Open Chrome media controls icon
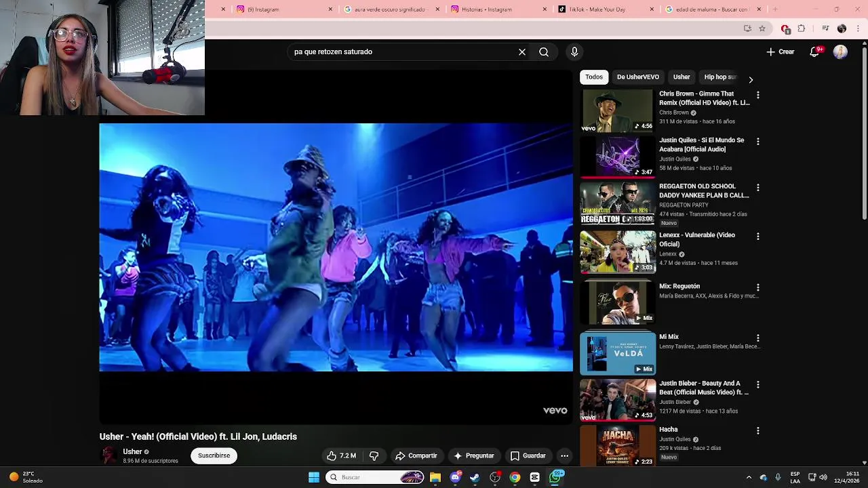868x488 pixels. pyautogui.click(x=825, y=28)
